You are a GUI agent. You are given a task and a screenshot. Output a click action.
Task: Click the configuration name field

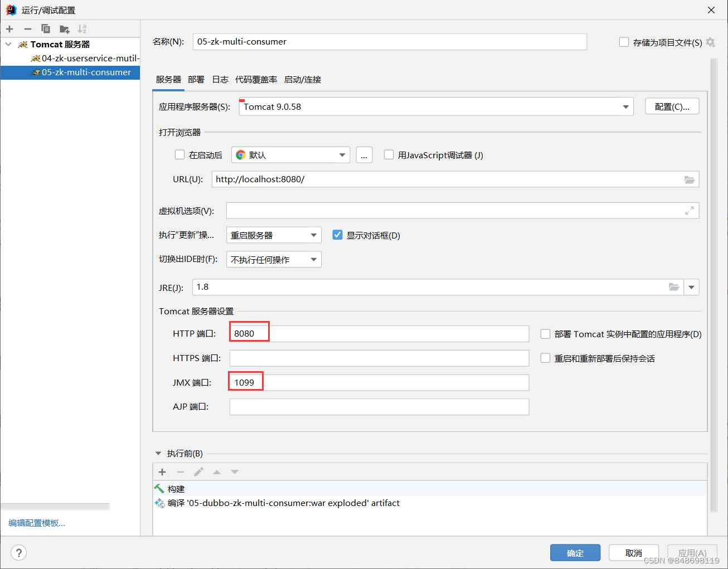tap(390, 42)
